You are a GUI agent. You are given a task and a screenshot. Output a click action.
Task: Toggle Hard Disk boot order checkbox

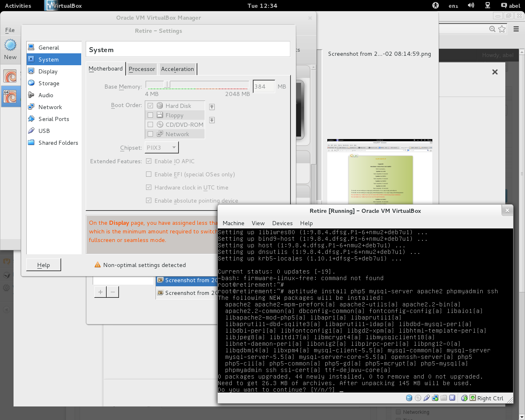point(150,106)
